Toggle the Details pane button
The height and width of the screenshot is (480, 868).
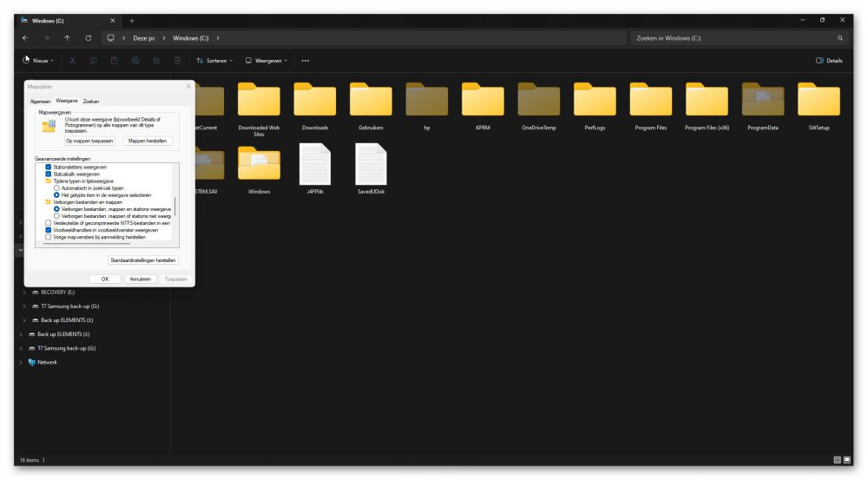pos(829,61)
